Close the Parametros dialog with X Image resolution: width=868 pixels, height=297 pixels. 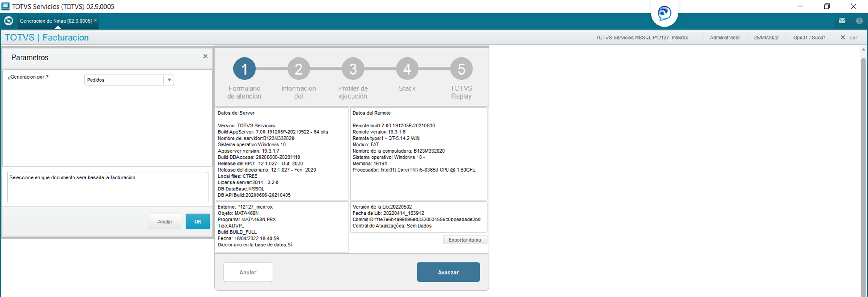[205, 56]
